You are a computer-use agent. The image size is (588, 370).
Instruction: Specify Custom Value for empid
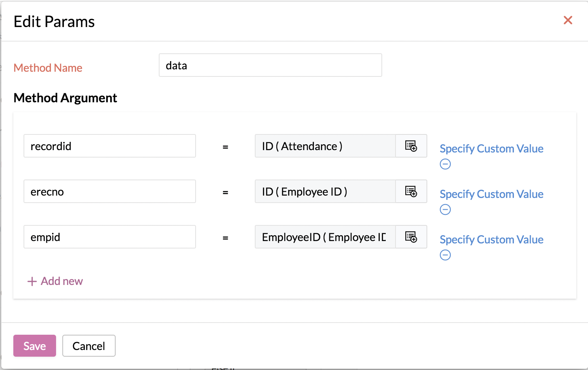pyautogui.click(x=492, y=239)
